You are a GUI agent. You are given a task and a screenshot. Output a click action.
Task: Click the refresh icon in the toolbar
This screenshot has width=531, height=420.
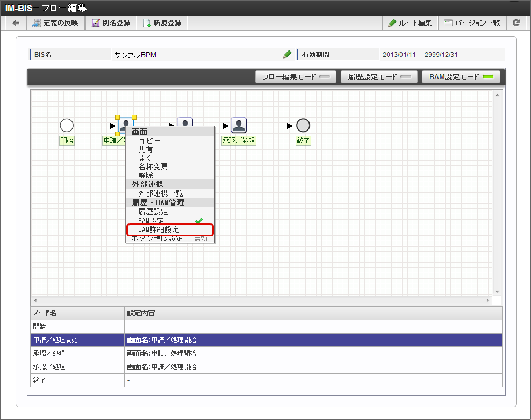tap(516, 23)
